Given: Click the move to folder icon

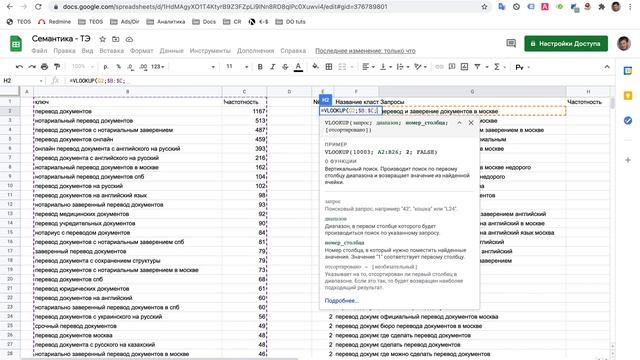Looking at the screenshot, I should point(116,39).
